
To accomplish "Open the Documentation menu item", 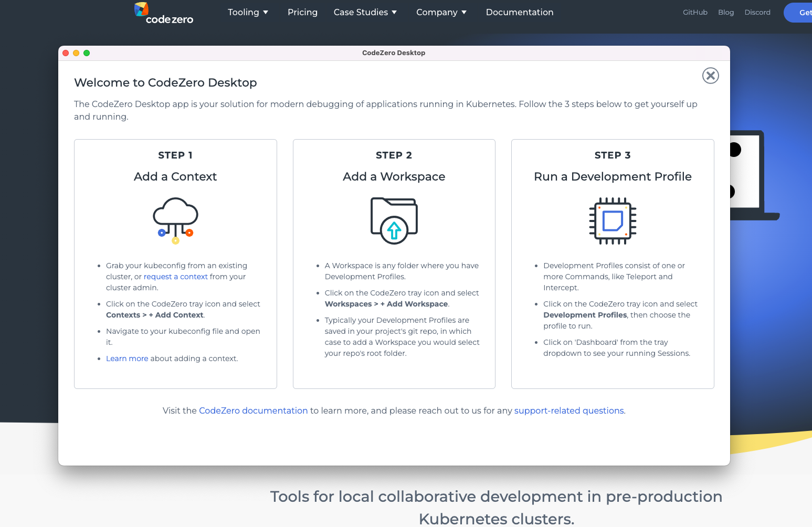I will (x=520, y=12).
